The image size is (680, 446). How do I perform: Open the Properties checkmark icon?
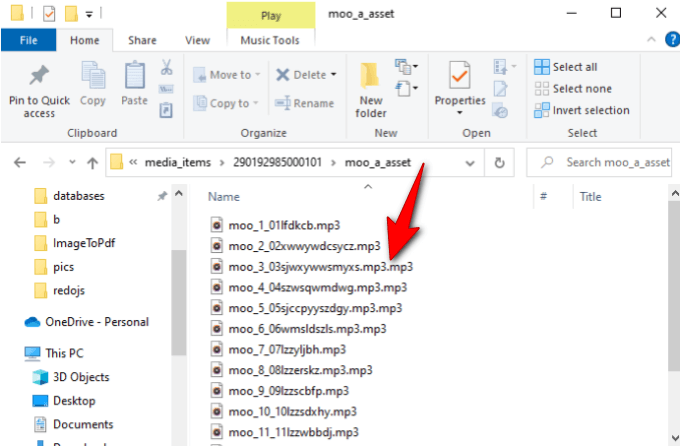tap(460, 76)
